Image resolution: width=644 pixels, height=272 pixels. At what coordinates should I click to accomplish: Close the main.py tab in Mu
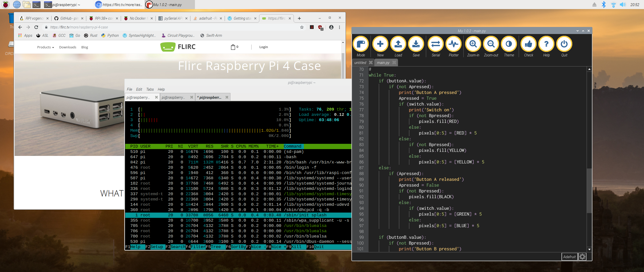pyautogui.click(x=394, y=62)
